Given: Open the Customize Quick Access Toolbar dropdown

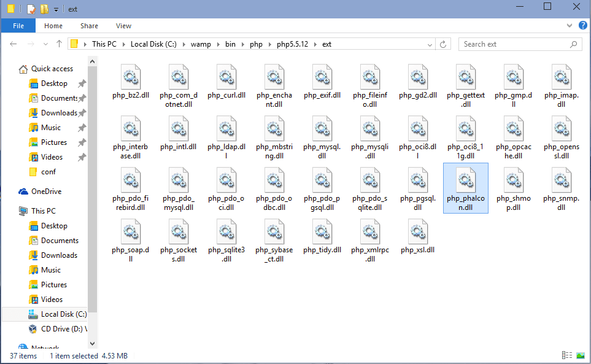Looking at the screenshot, I should pyautogui.click(x=56, y=9).
